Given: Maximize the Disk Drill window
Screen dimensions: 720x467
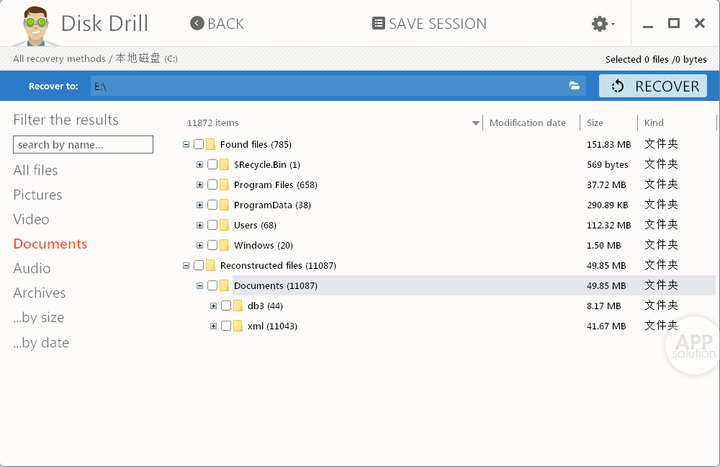Looking at the screenshot, I should (674, 23).
